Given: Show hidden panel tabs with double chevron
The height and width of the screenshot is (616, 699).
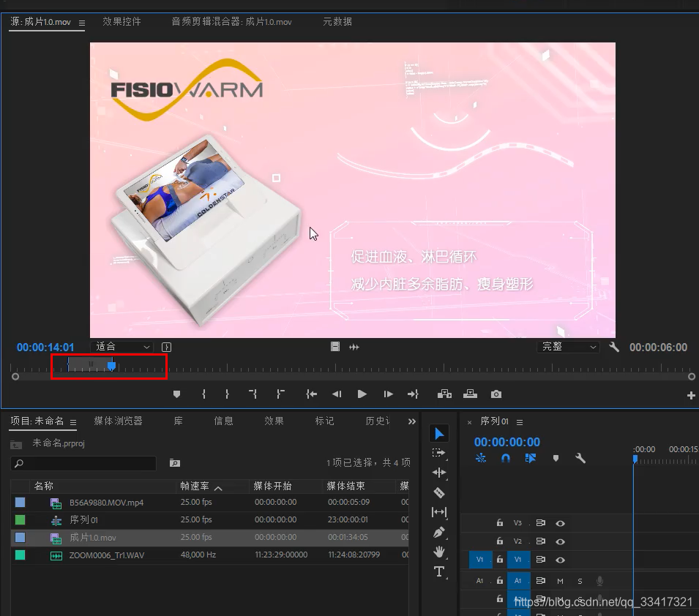Looking at the screenshot, I should (x=412, y=421).
